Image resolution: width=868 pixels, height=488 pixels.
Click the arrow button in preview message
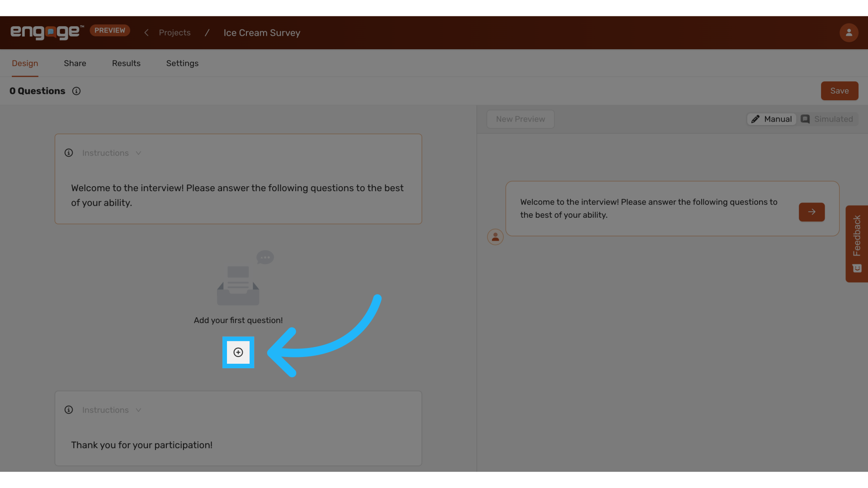click(x=811, y=212)
